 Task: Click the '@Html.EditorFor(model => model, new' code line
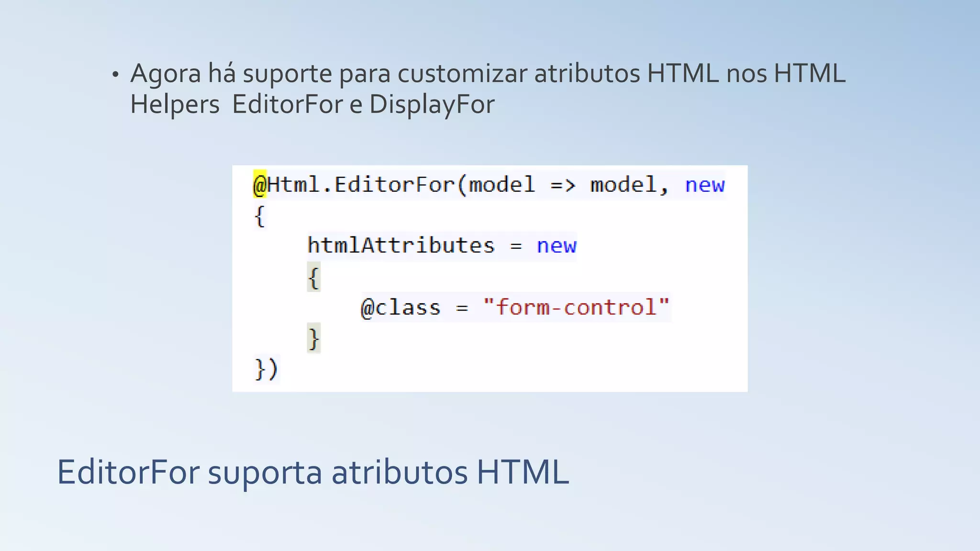pos(489,185)
